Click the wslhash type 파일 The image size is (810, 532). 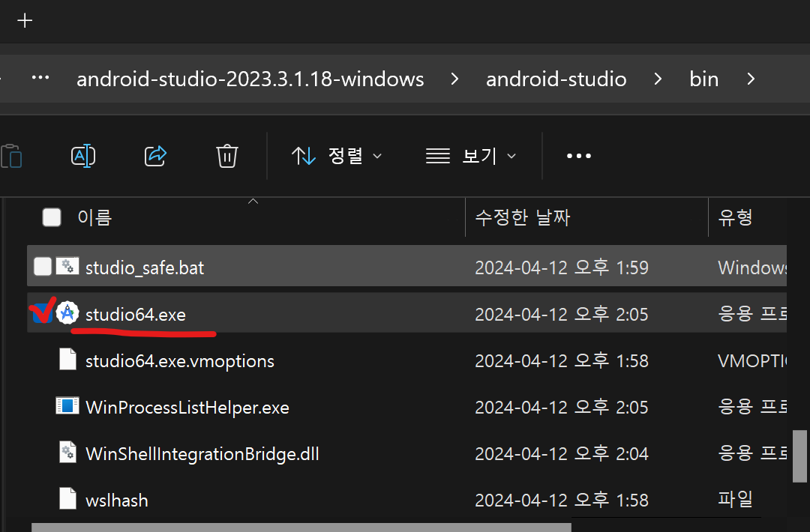pos(736,499)
